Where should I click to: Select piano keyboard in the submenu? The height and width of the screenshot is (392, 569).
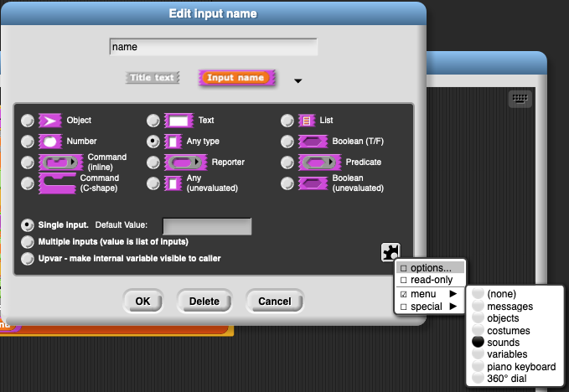(515, 367)
